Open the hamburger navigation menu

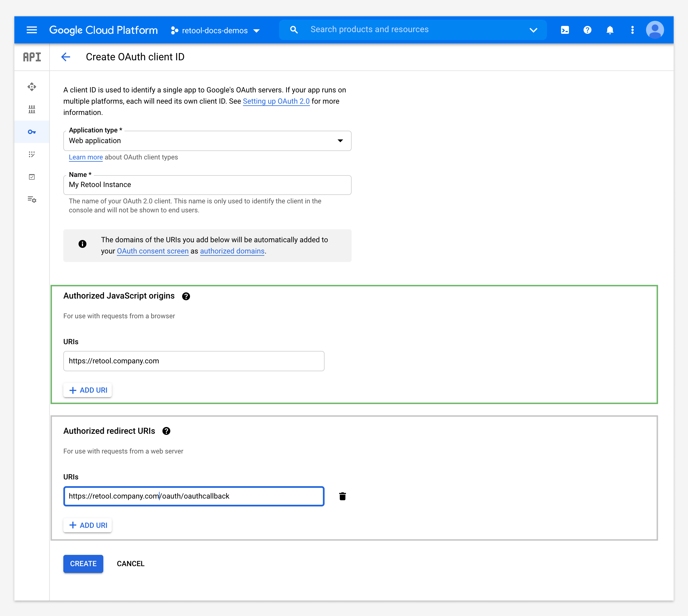tap(32, 30)
